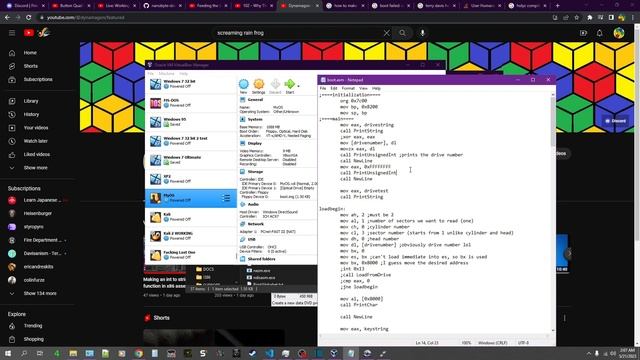Bookmark this page with the star
640x360 pixels.
click(576, 18)
